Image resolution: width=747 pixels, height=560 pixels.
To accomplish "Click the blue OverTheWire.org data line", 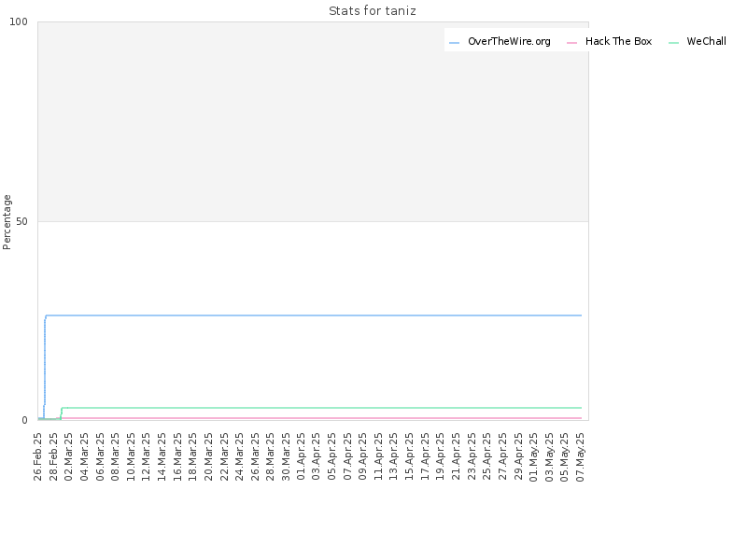I will pos(314,315).
